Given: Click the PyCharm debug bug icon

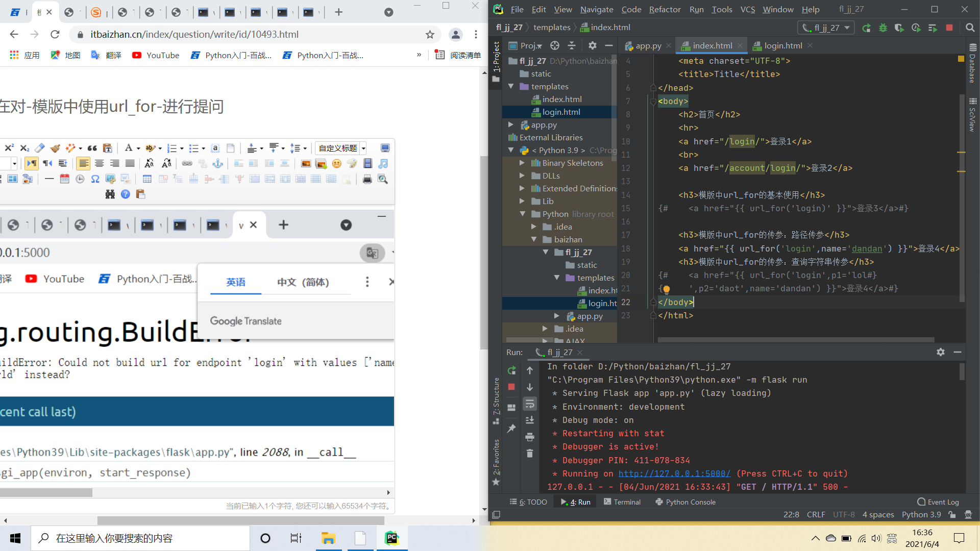Looking at the screenshot, I should [883, 28].
